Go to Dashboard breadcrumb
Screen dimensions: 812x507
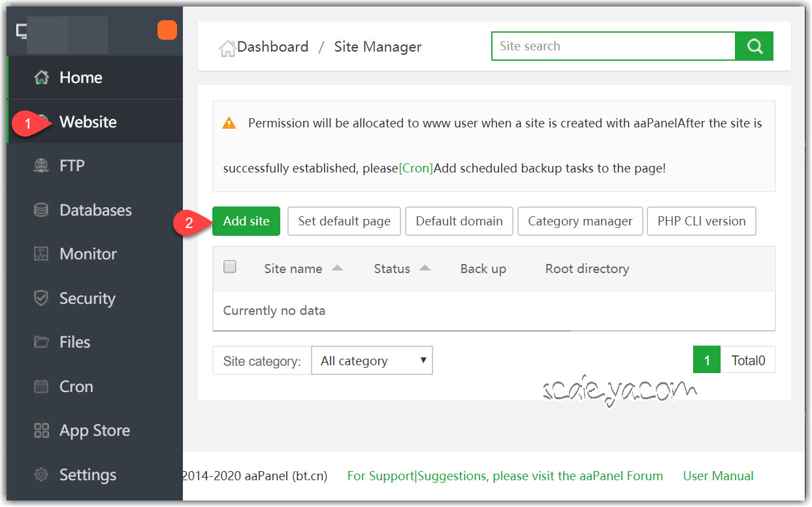click(x=272, y=47)
